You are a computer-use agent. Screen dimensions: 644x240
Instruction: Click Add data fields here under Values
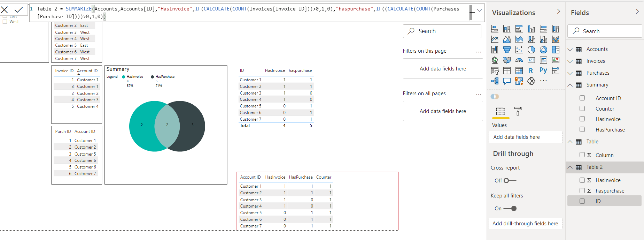526,137
